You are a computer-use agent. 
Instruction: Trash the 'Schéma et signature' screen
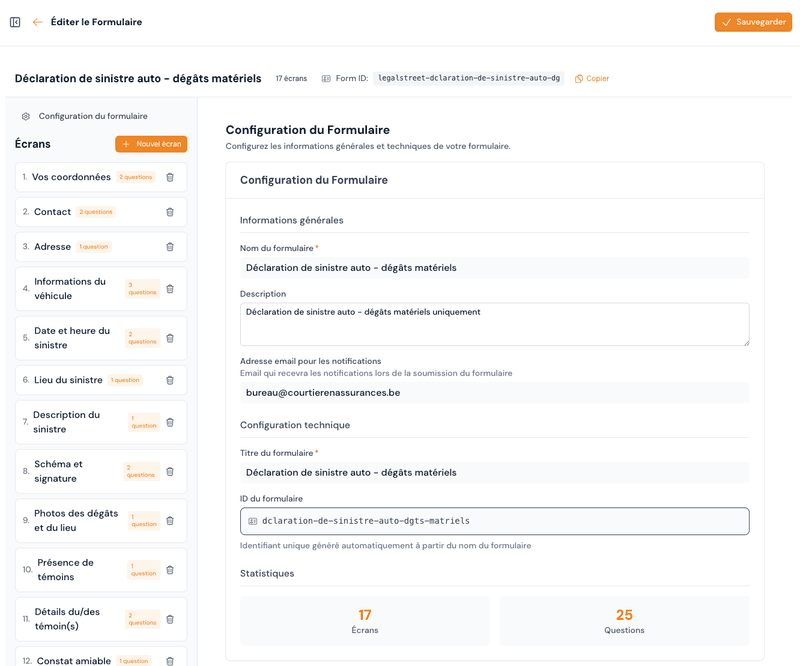tap(170, 471)
